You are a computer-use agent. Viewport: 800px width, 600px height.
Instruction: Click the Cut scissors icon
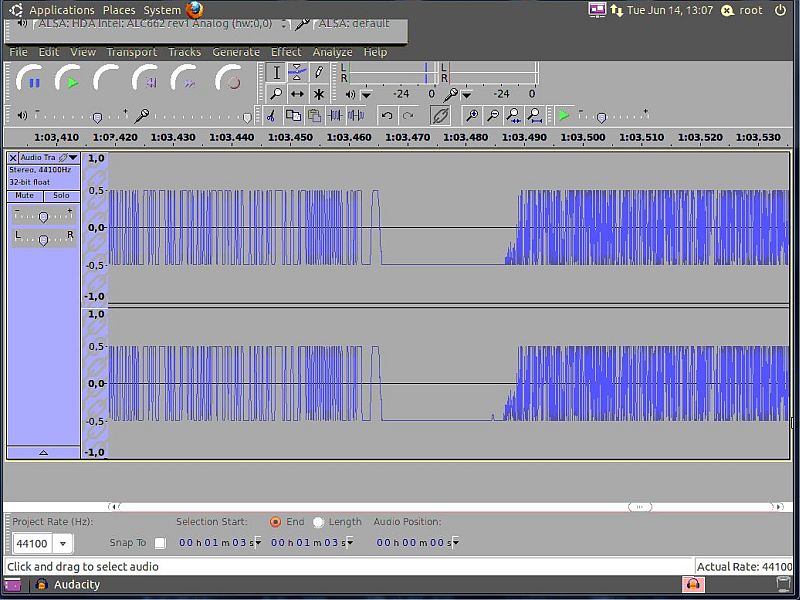click(271, 116)
